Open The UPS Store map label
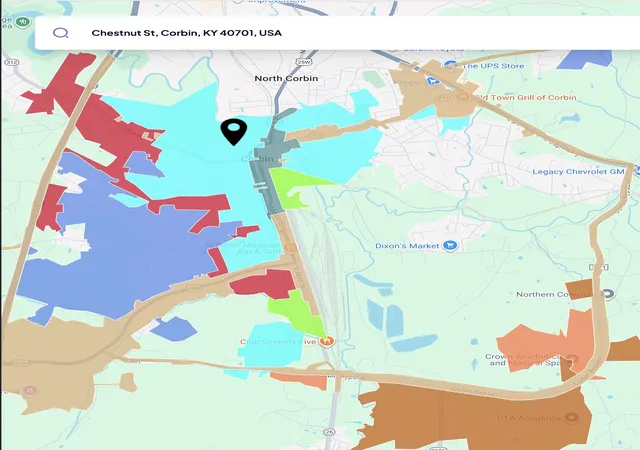The width and height of the screenshot is (640, 450). 493,66
